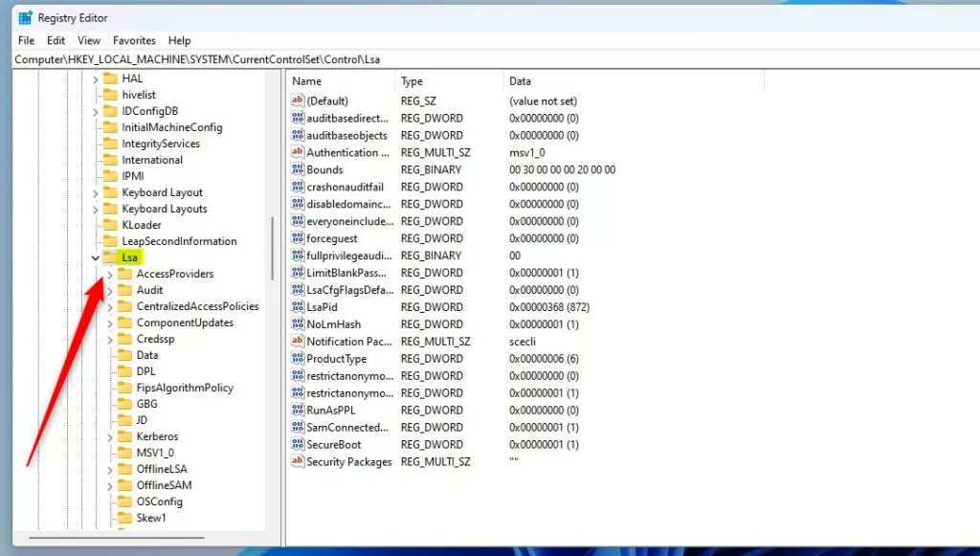
Task: Expand the HAL key
Action: pyautogui.click(x=95, y=79)
